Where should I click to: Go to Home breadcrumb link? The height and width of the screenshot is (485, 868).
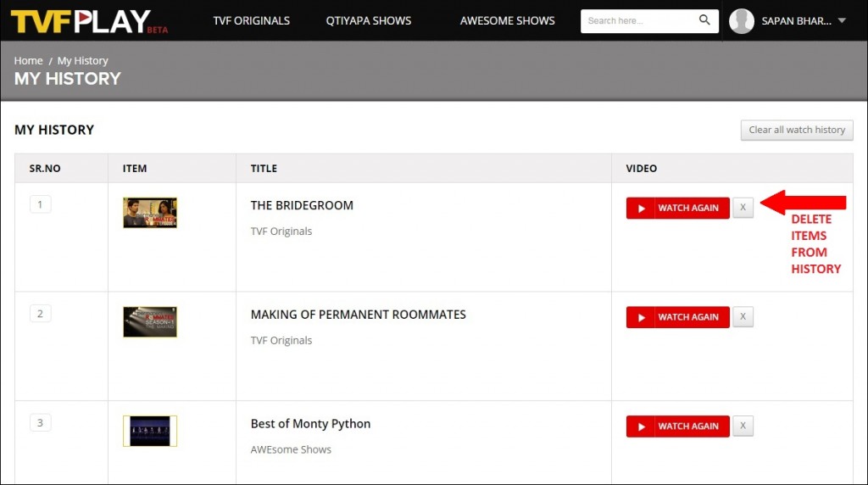[x=28, y=60]
